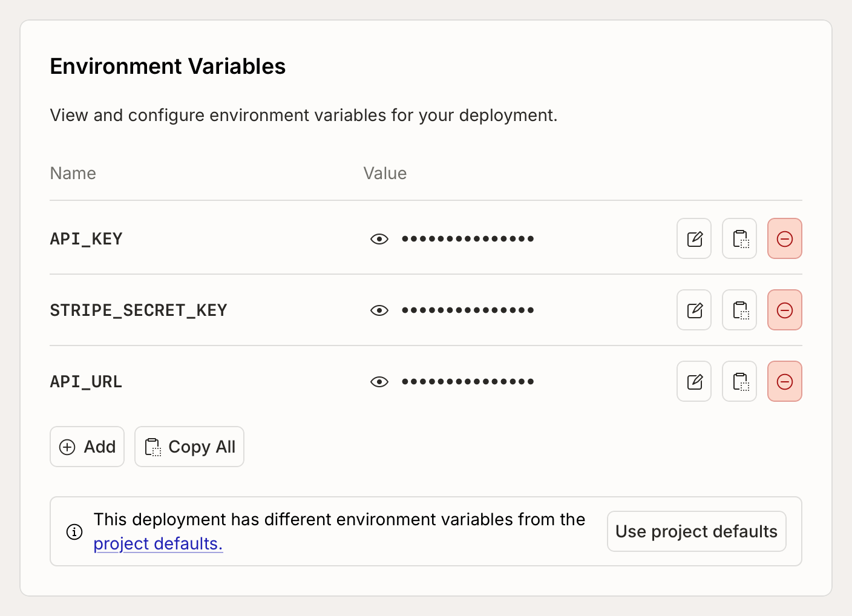
Task: Select the API_URL name text
Action: pos(86,382)
